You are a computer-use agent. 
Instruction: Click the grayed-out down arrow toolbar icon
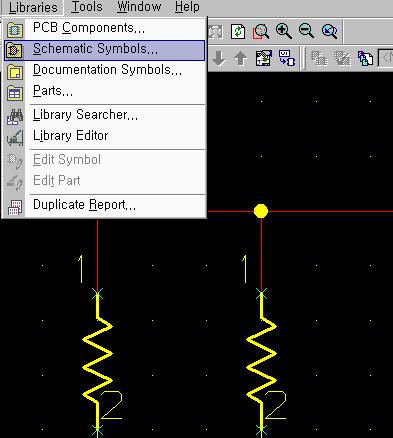219,59
